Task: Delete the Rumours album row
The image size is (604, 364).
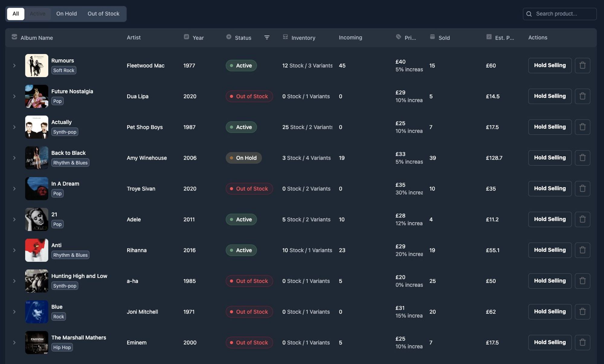Action: [583, 65]
